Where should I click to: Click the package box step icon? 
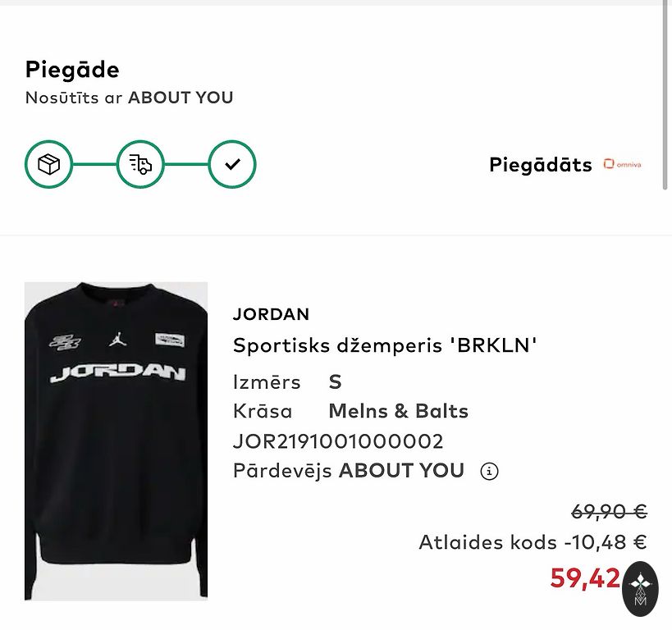[49, 164]
